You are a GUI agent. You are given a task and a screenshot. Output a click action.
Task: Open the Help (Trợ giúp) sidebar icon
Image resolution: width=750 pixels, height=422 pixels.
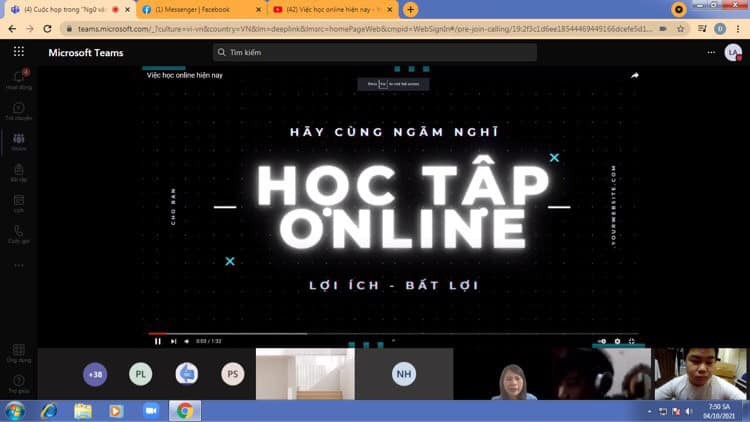coord(18,382)
